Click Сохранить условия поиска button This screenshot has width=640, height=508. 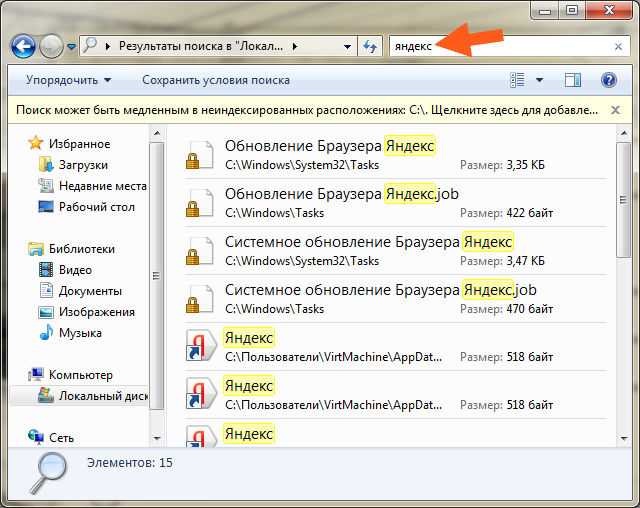tap(216, 80)
